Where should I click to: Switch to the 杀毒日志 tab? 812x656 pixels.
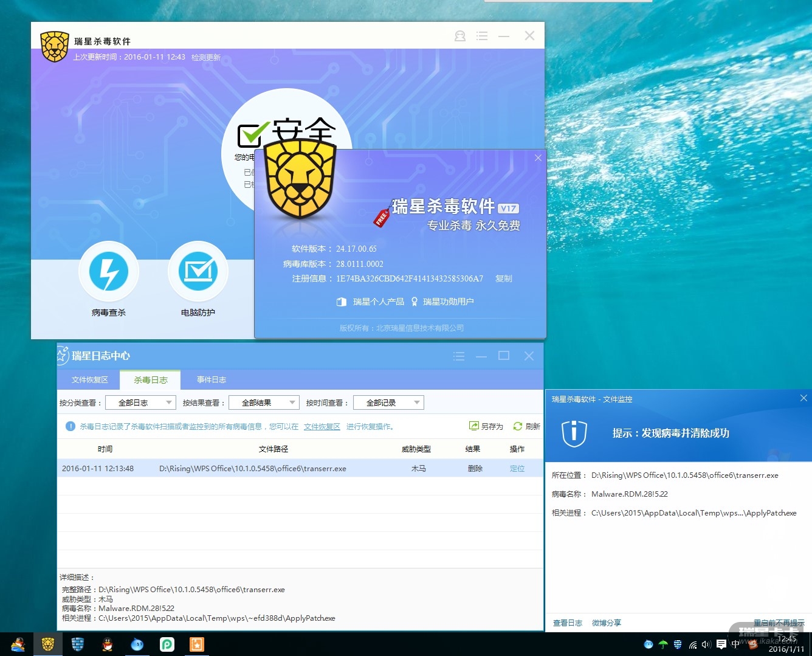(151, 380)
